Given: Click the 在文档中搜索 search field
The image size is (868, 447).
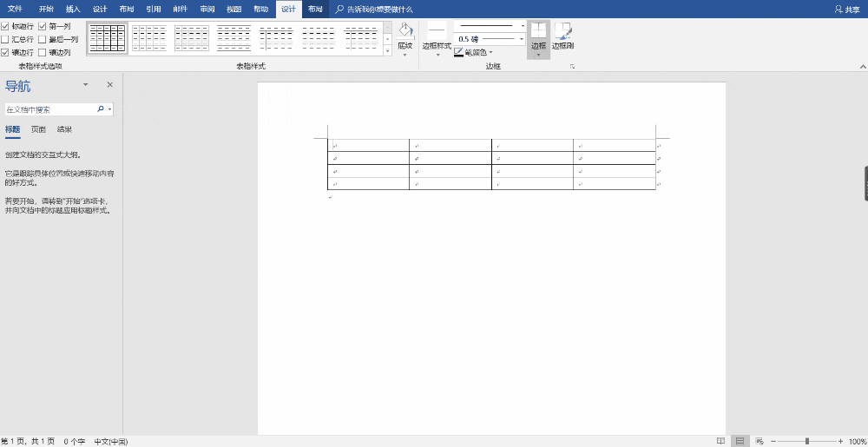Looking at the screenshot, I should pyautogui.click(x=49, y=109).
